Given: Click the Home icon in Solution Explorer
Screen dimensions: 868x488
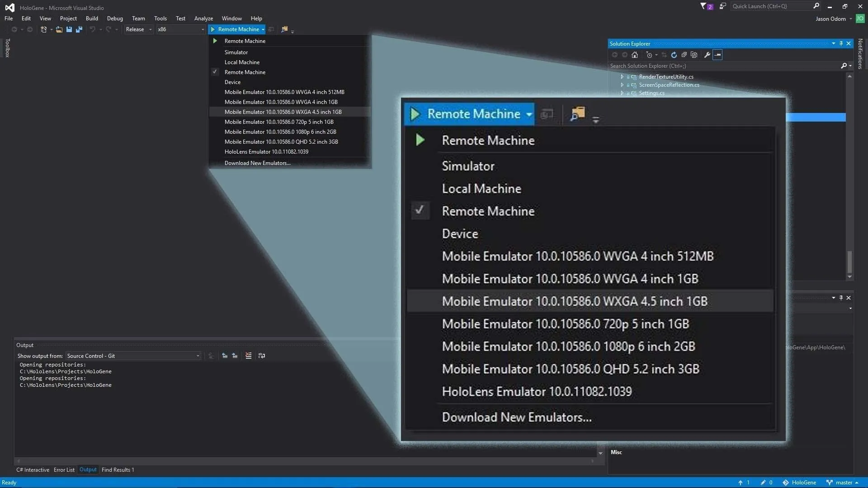Looking at the screenshot, I should pyautogui.click(x=635, y=55).
